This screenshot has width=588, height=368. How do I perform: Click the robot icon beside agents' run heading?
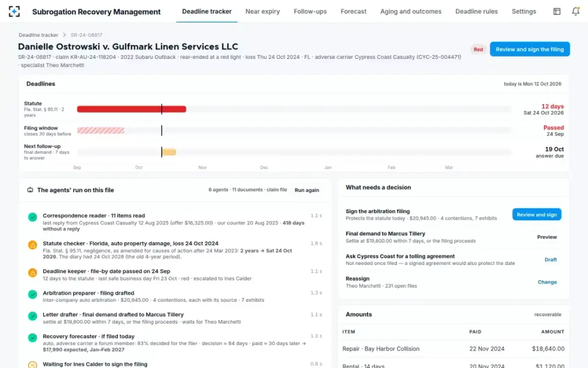coord(30,190)
